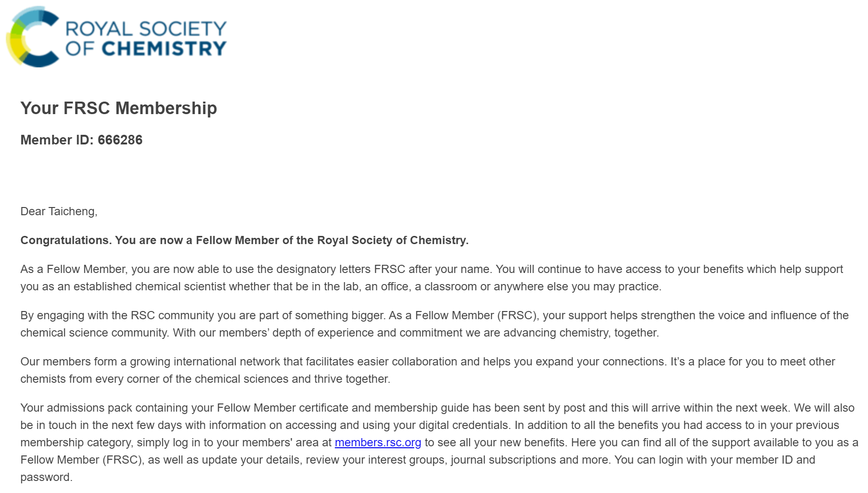Click the "Member ID:" label

[57, 140]
